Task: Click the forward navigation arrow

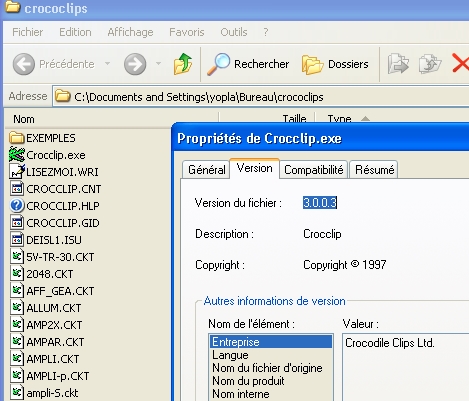Action: [x=135, y=64]
